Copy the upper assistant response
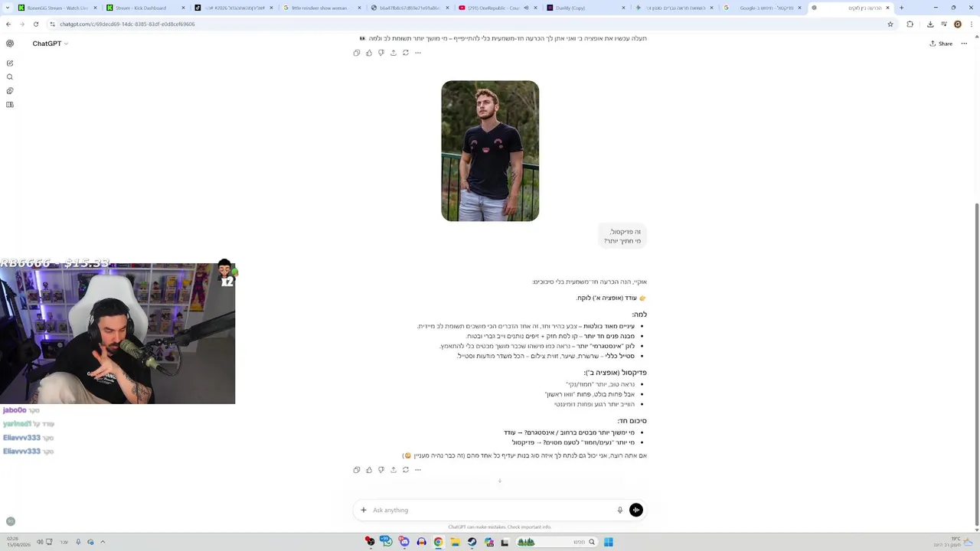980x551 pixels. (x=357, y=53)
